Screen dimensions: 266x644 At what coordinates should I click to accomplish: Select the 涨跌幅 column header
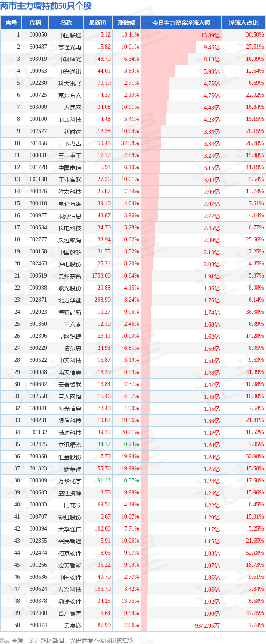126,23
